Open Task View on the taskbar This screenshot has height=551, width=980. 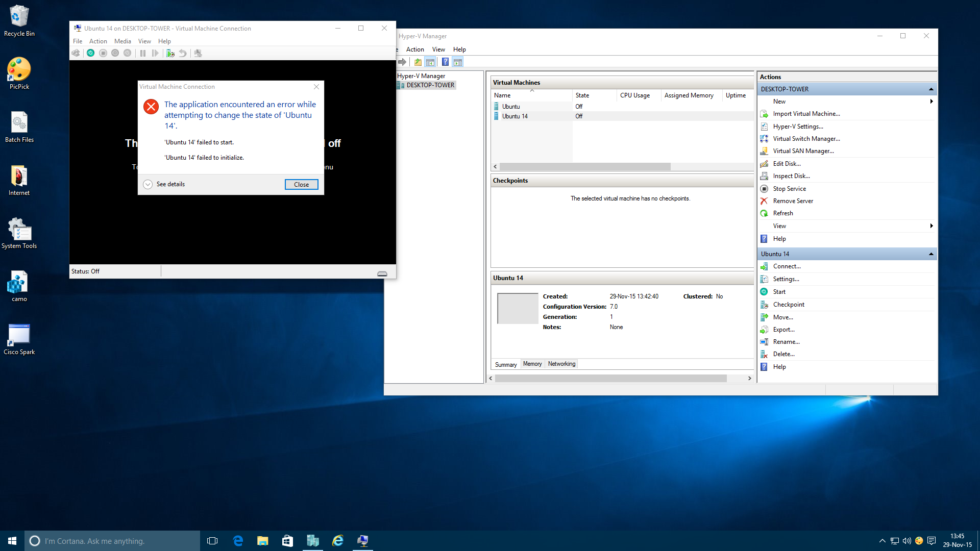pyautogui.click(x=212, y=541)
